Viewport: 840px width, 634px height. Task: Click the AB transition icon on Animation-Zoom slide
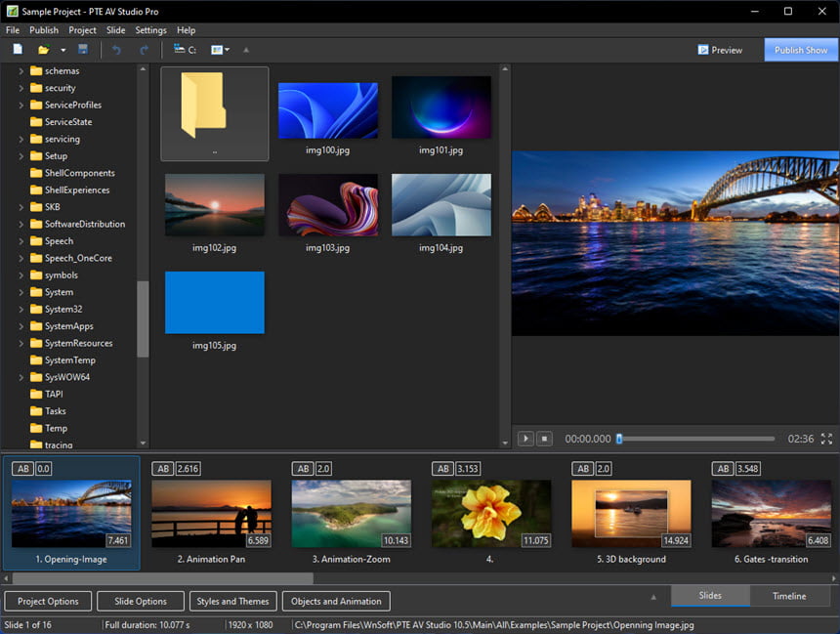[x=303, y=469]
